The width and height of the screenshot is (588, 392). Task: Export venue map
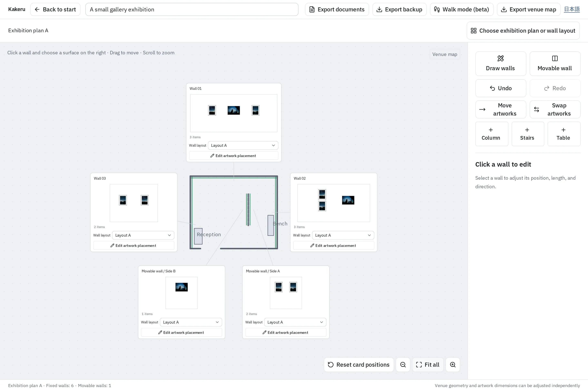[x=529, y=10]
